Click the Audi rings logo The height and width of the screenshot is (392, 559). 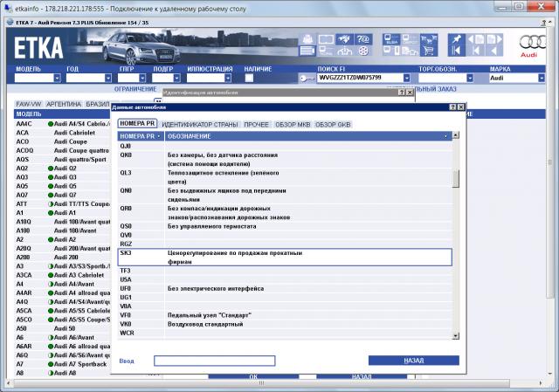point(532,42)
